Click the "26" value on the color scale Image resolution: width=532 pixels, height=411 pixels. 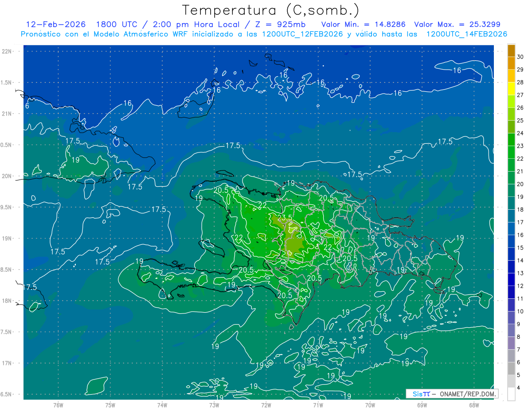point(520,108)
